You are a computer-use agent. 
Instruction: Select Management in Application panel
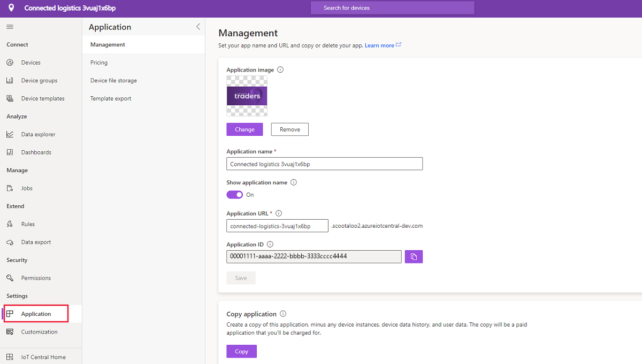[x=143, y=45]
